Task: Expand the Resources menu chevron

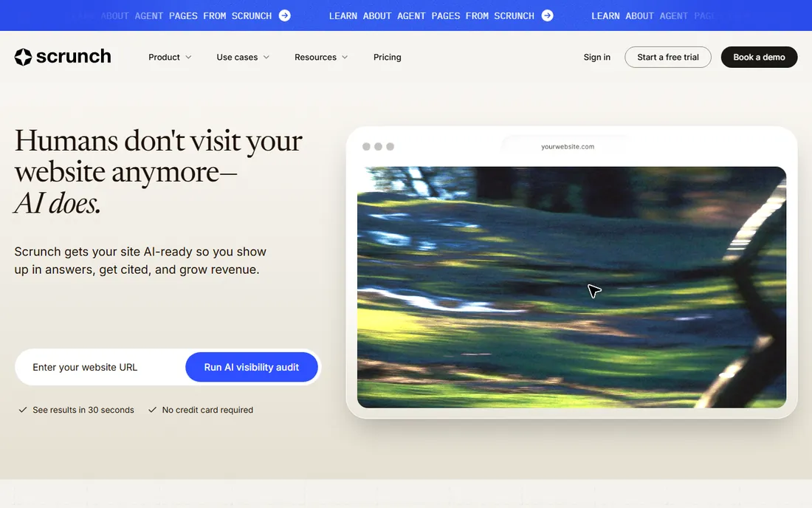Action: 345,58
